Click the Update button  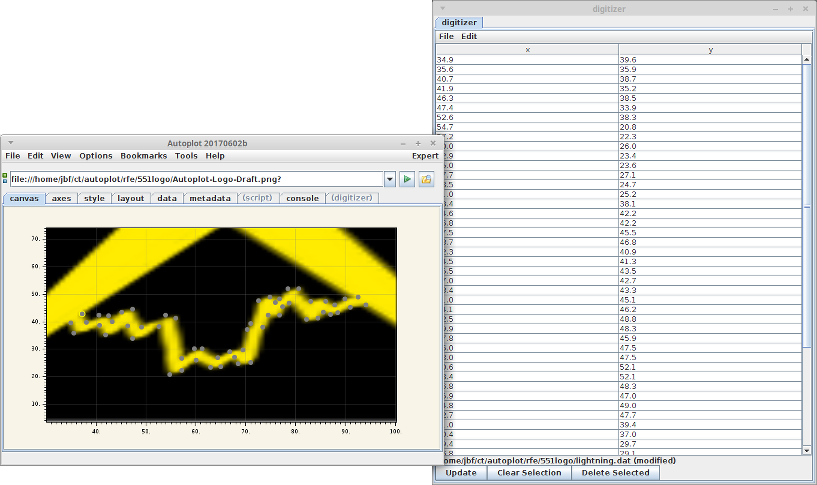461,472
